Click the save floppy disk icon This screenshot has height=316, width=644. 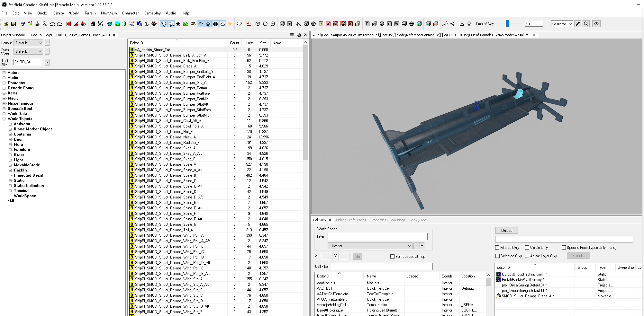[14, 24]
